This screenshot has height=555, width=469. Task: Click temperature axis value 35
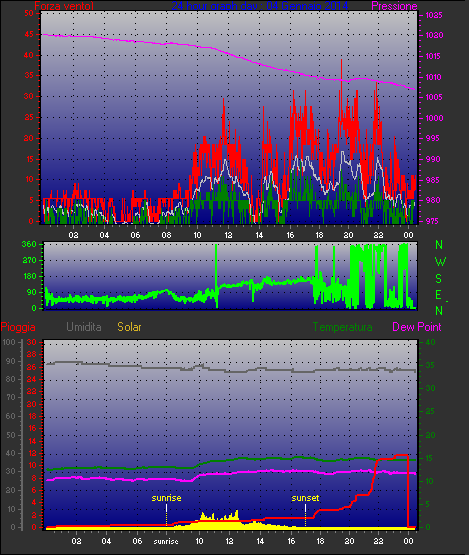(430, 365)
